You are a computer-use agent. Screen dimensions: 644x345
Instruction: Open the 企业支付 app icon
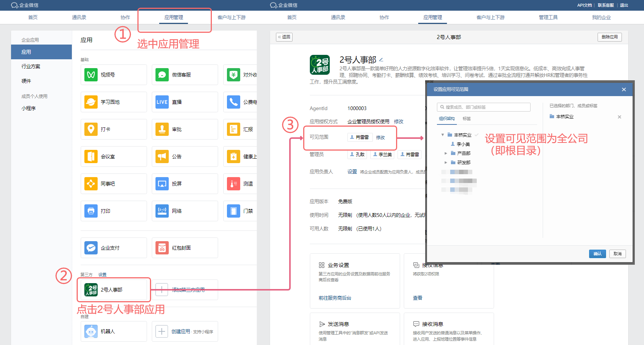pos(91,248)
